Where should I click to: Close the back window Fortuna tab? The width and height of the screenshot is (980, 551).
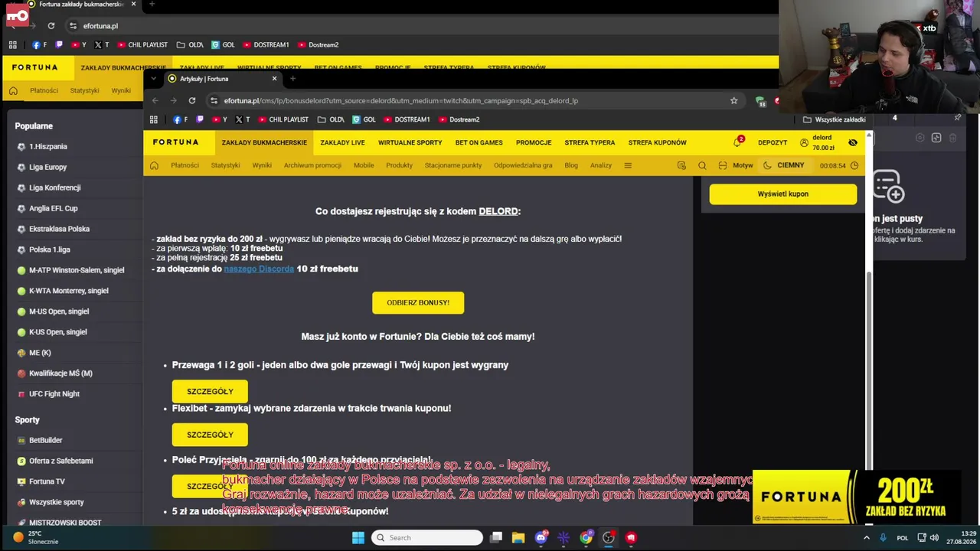[133, 4]
